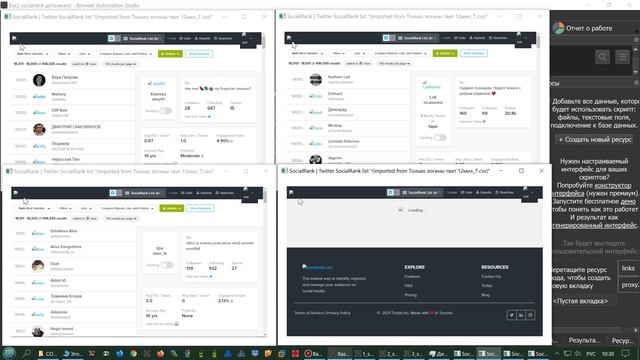Switch to the Ресурсы tab

click(x=622, y=340)
